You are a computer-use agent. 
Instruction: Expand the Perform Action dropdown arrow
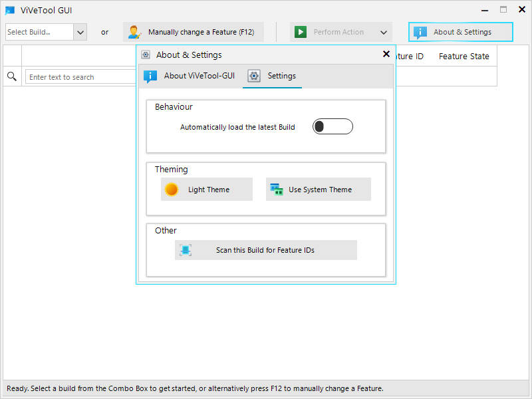coord(384,32)
